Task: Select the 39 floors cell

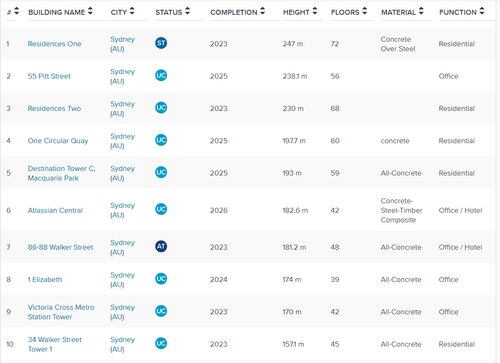Action: click(x=335, y=280)
